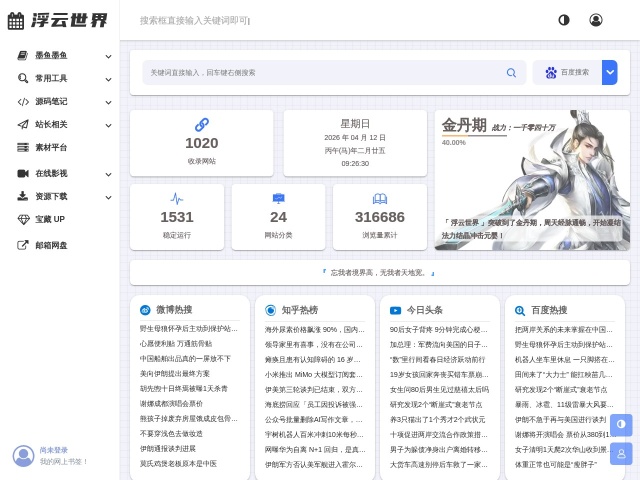Click the 浮云世界 calendar logo icon
The width and height of the screenshot is (640, 480).
pos(16,20)
